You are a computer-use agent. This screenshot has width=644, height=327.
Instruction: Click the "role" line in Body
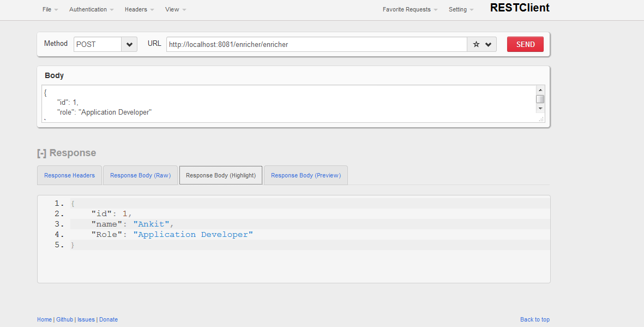[104, 112]
